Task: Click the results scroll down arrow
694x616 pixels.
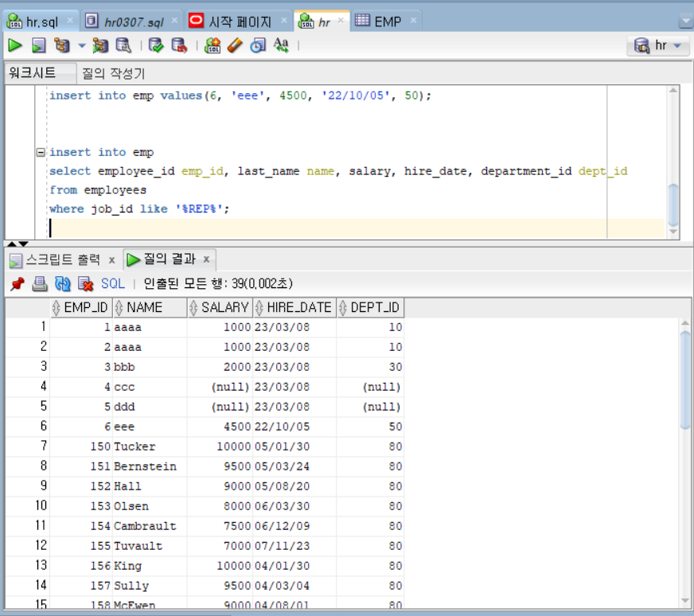Action: 684,601
